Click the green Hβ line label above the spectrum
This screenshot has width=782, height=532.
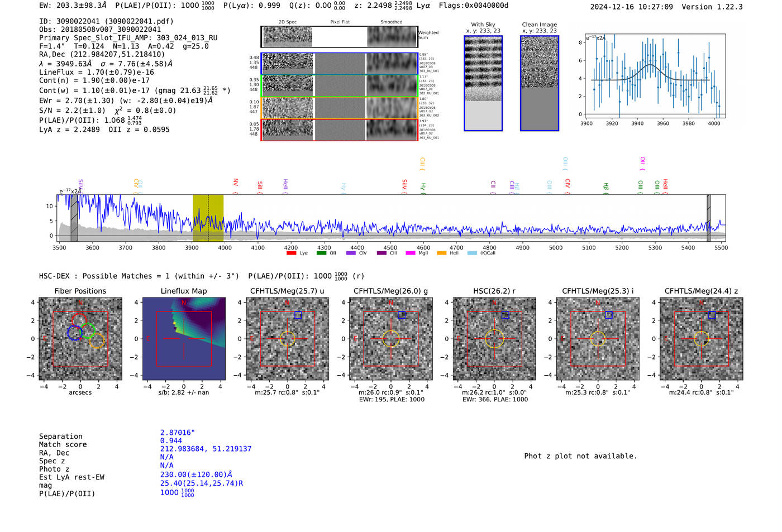coord(605,188)
